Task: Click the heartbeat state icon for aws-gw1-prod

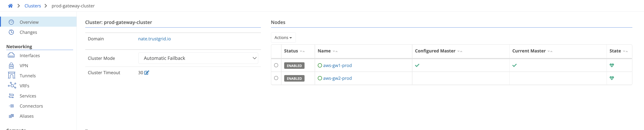Action: pos(612,65)
